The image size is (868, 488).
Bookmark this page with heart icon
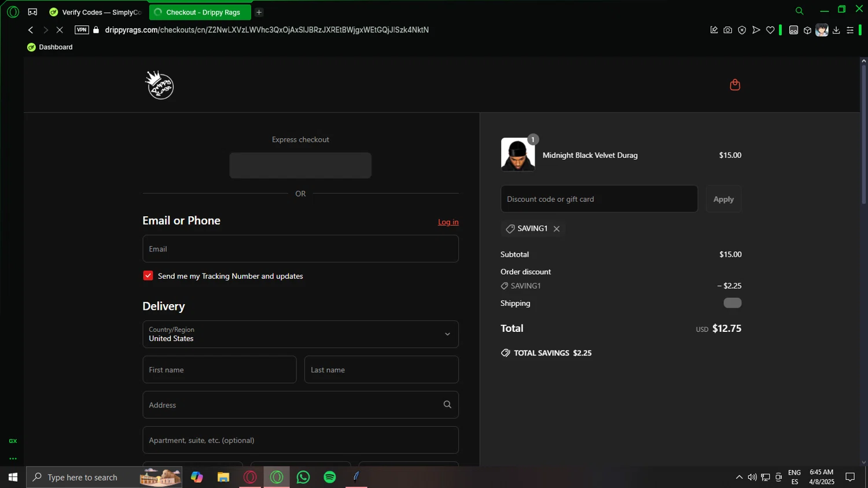point(770,30)
